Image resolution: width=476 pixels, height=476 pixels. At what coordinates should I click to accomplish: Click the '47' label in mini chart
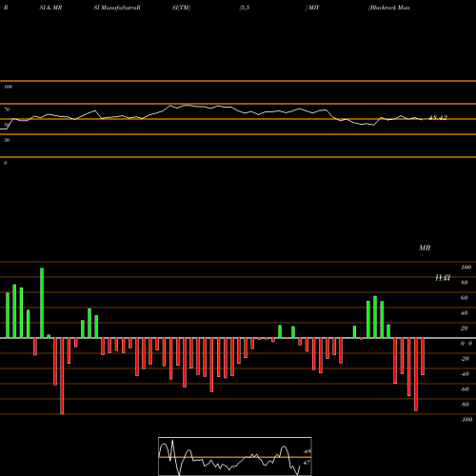pos(307,463)
